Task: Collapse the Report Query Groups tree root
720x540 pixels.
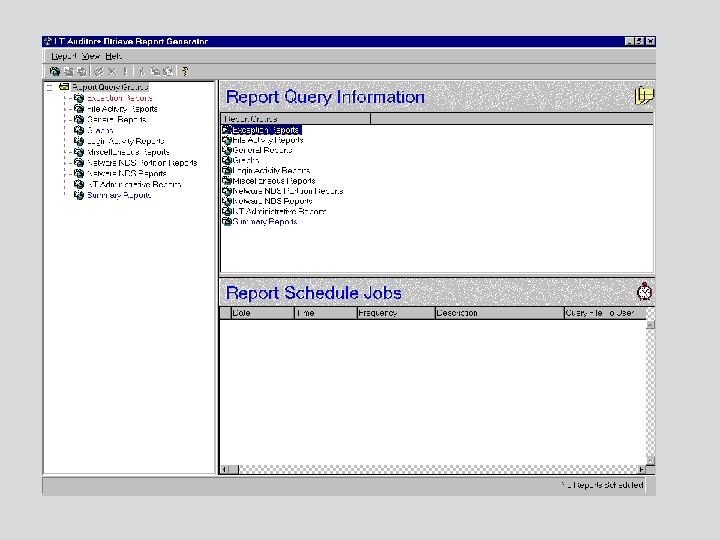Action: point(50,87)
